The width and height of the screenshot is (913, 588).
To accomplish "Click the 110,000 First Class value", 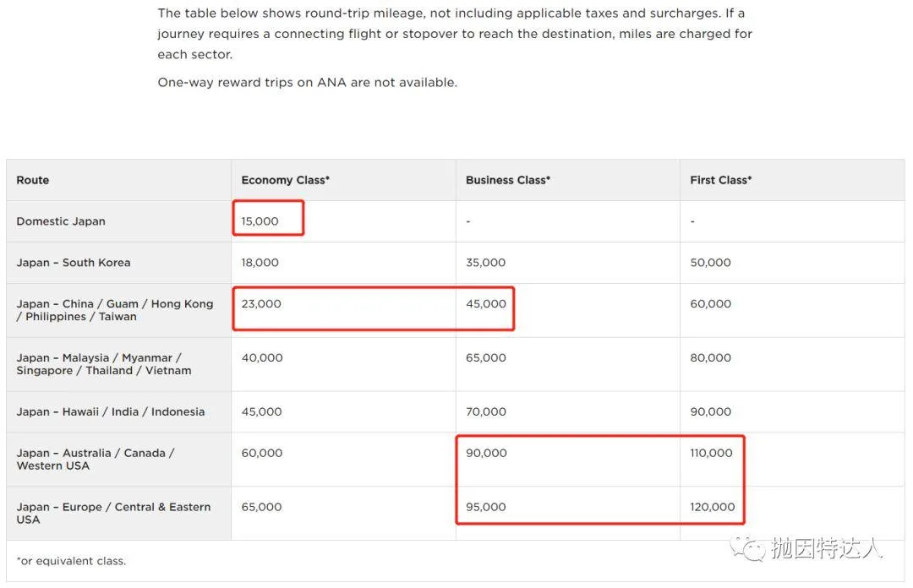I will coord(712,454).
